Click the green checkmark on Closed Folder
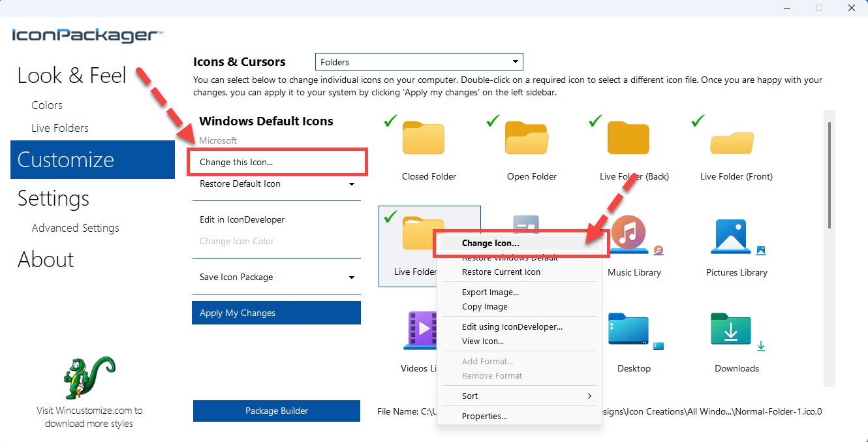Viewport: 868px width, 442px height. [x=390, y=119]
